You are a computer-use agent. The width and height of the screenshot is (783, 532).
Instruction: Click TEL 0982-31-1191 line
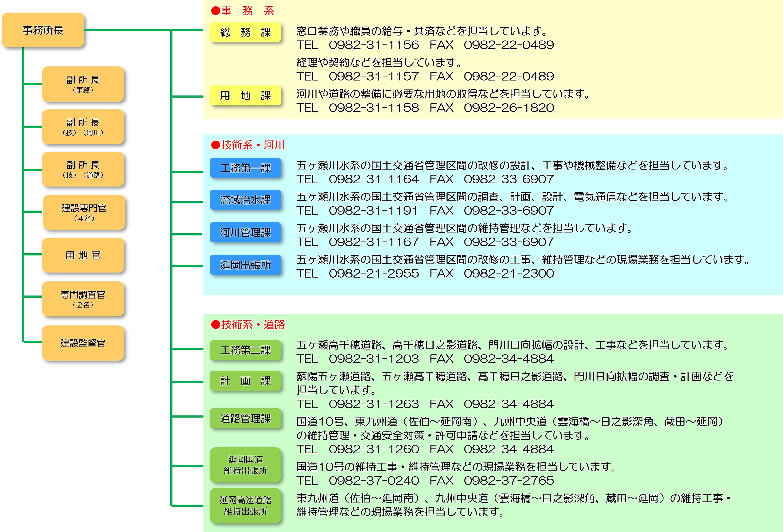[425, 211]
